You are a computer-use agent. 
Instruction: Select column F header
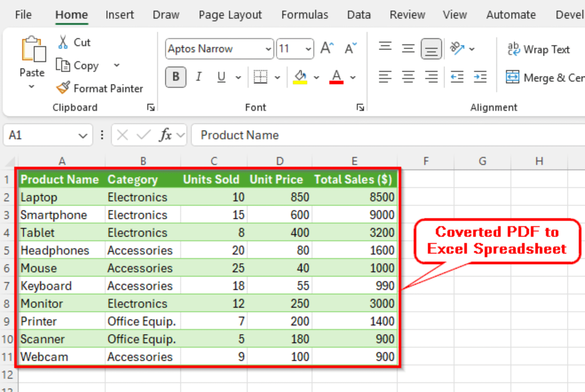click(x=426, y=161)
